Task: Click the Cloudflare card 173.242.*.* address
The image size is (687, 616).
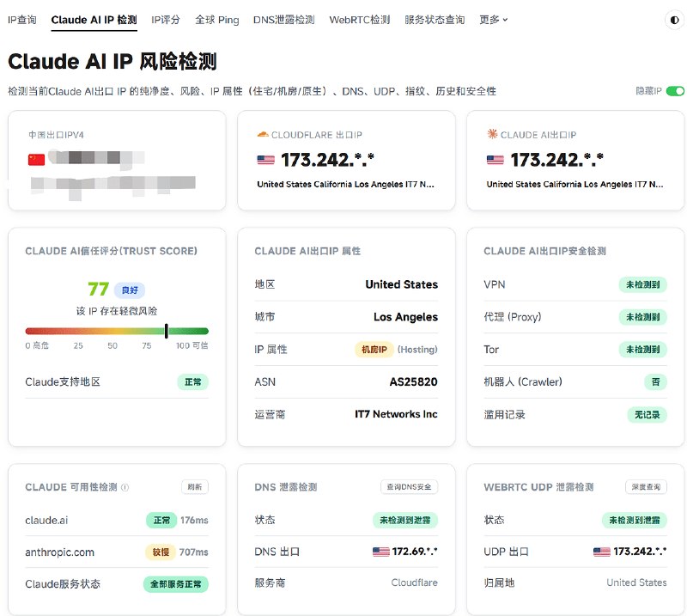Action: click(x=327, y=160)
